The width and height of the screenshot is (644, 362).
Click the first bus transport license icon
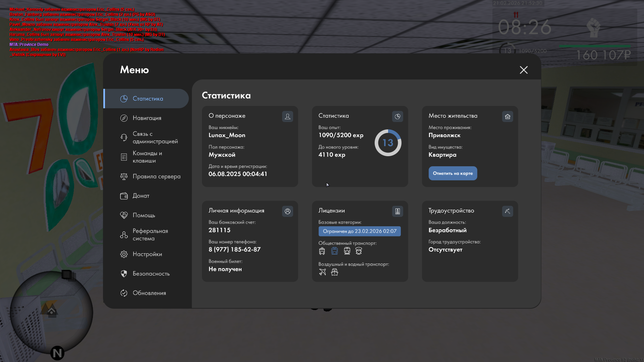point(322,251)
